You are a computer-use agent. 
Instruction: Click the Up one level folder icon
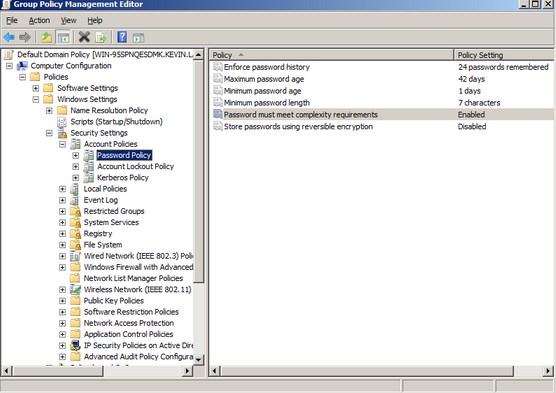tap(46, 37)
